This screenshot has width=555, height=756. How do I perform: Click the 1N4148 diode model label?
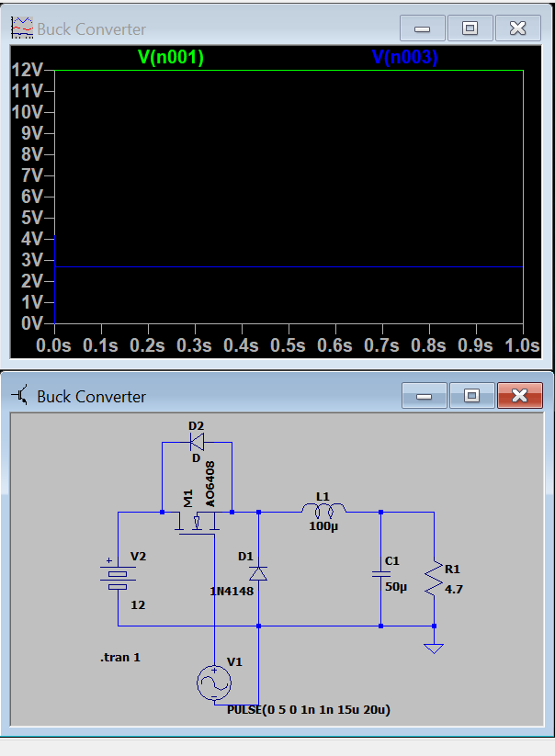[232, 591]
